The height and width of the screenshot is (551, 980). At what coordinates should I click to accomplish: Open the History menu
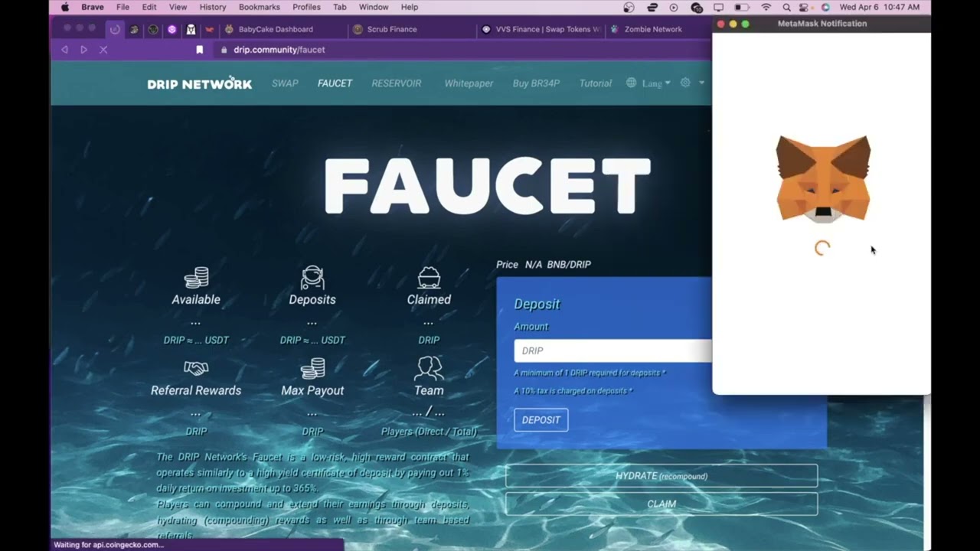coord(213,7)
